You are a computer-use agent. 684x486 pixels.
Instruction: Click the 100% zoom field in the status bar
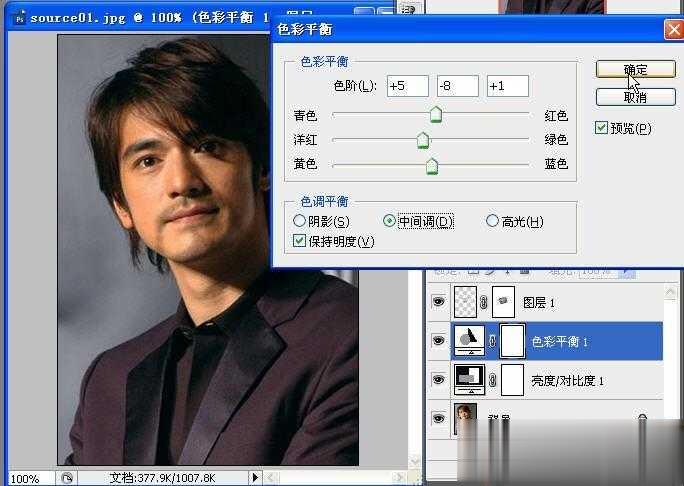(x=31, y=479)
